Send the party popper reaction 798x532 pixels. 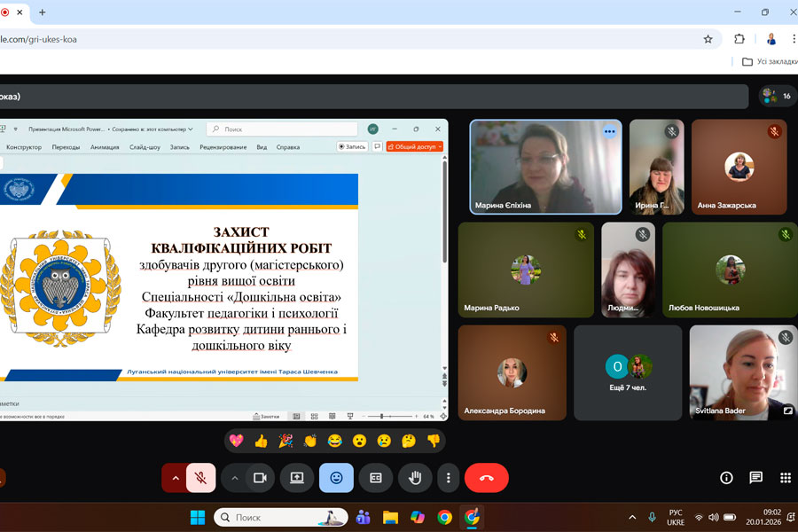[286, 441]
